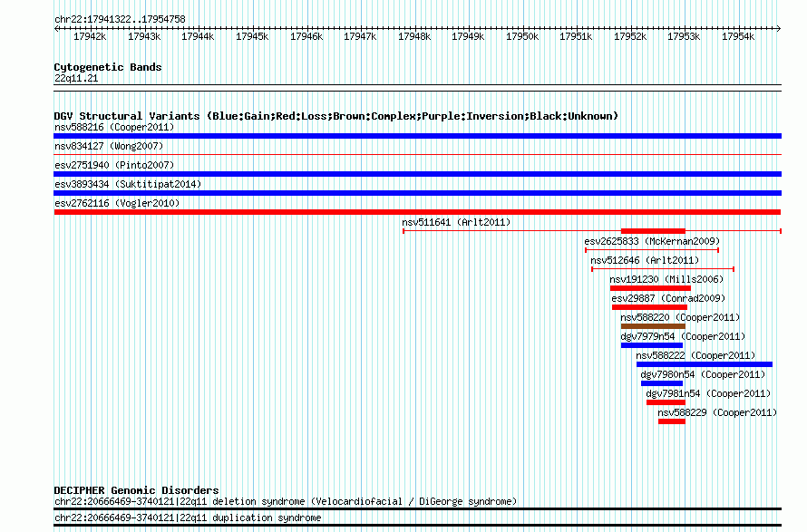Open the nsv512646 (Arlt2011) label

645,260
